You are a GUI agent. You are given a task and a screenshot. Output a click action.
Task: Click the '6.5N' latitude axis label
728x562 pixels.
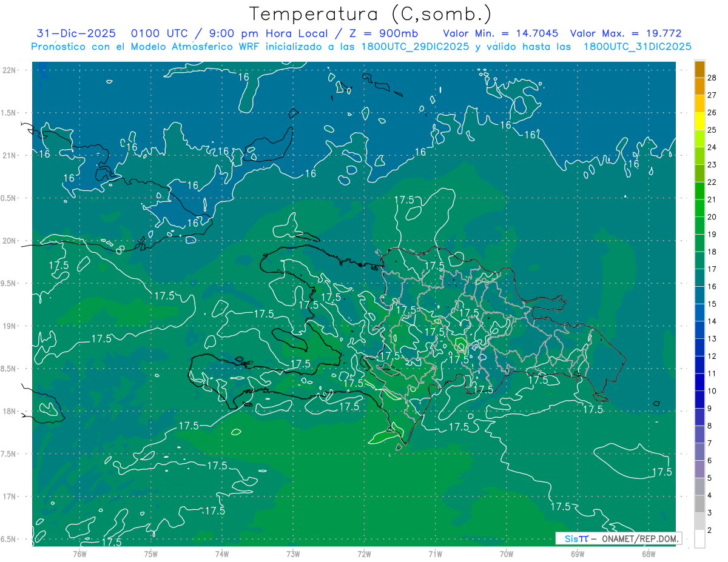pyautogui.click(x=9, y=539)
